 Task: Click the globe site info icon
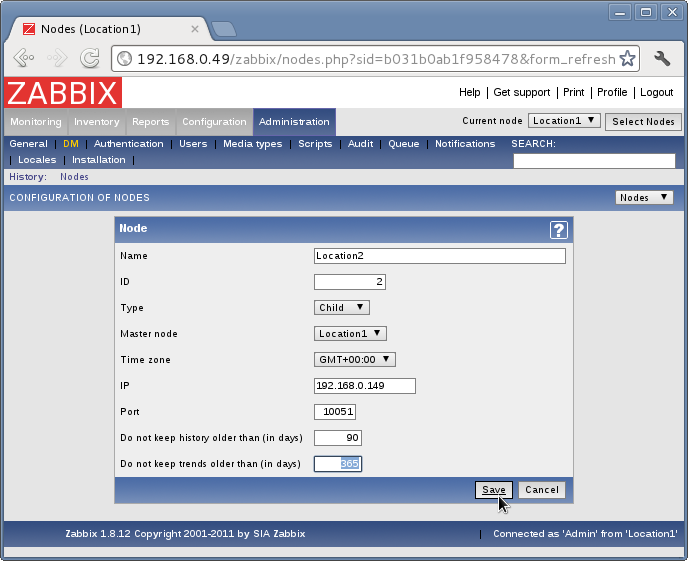tap(125, 58)
